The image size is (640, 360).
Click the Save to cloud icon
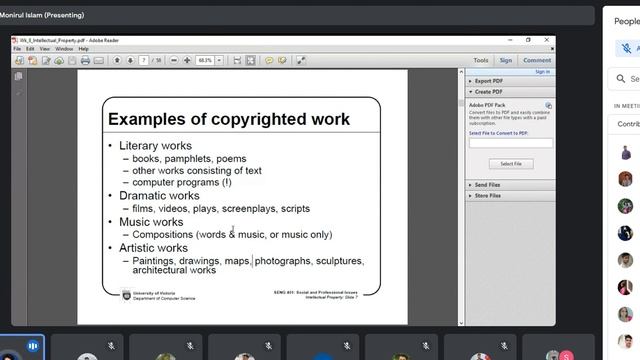59,60
